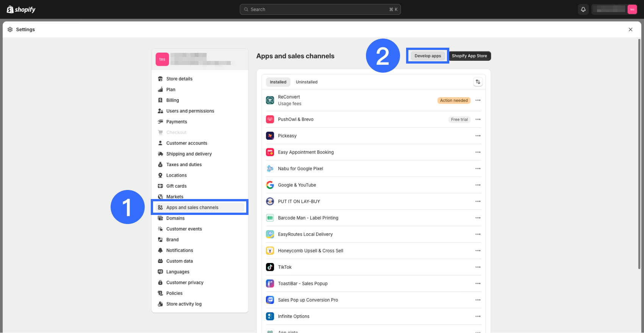This screenshot has height=333, width=644.
Task: Click the Honeycomb Upsell app icon
Action: point(270,251)
